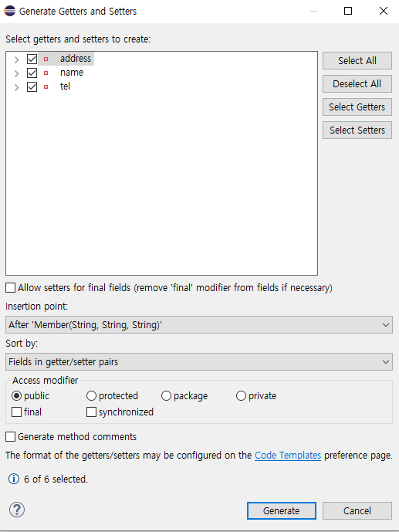This screenshot has height=532, width=399.
Task: Click the Deselect All button
Action: pyautogui.click(x=357, y=84)
